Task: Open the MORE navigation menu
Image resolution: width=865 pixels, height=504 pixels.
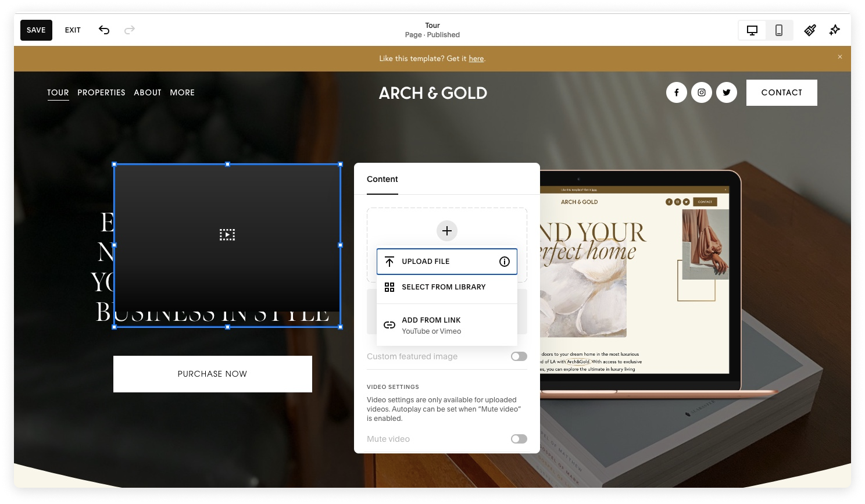Action: click(182, 92)
